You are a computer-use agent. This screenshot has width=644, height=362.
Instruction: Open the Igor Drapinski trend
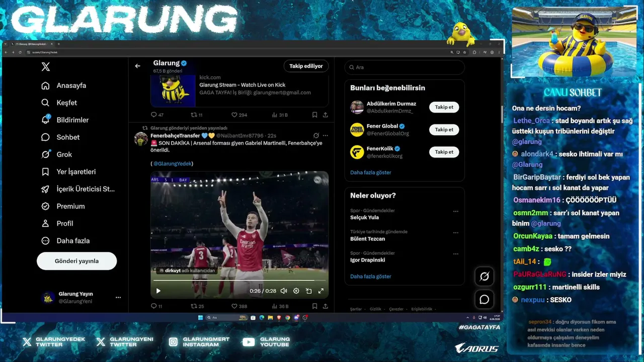tap(369, 260)
